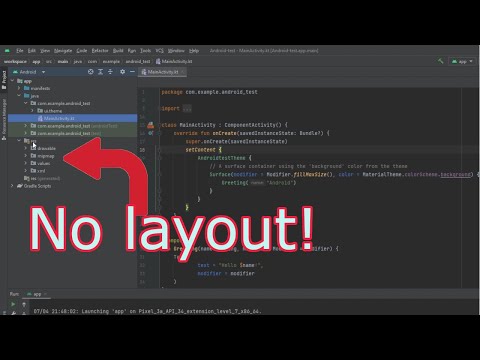
Task: Open the Help menu
Action: (x=194, y=51)
